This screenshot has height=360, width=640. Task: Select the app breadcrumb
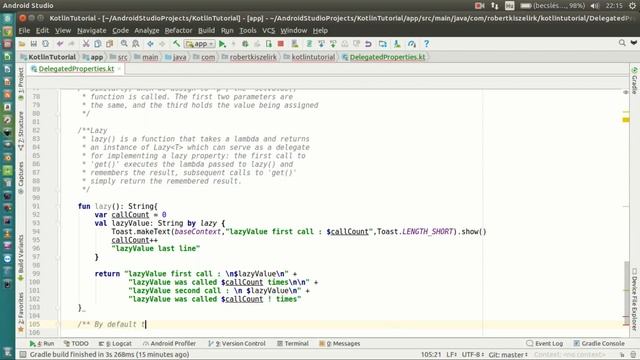(93, 57)
